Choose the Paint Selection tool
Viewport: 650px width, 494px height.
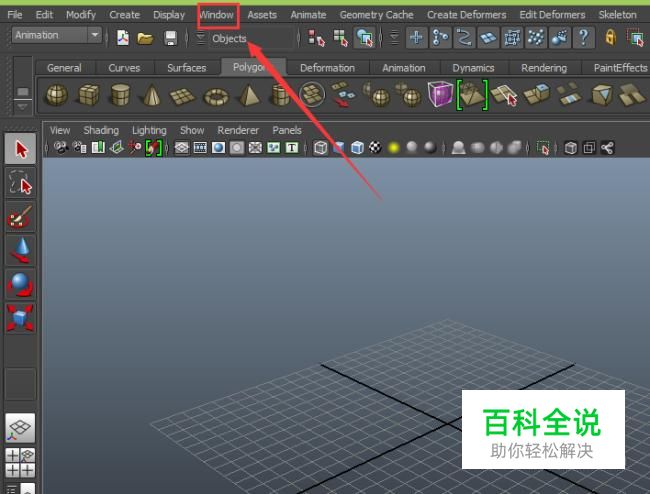tap(20, 217)
